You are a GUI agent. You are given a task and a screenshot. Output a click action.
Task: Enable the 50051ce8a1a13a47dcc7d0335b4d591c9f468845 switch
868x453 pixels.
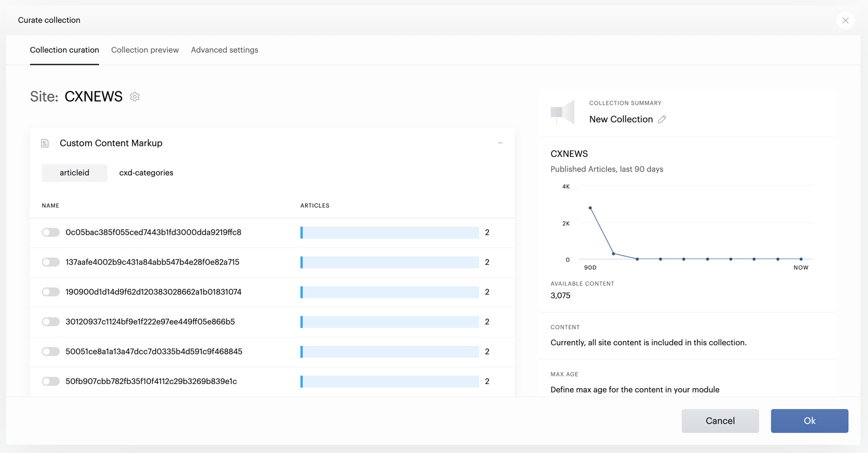(x=50, y=352)
